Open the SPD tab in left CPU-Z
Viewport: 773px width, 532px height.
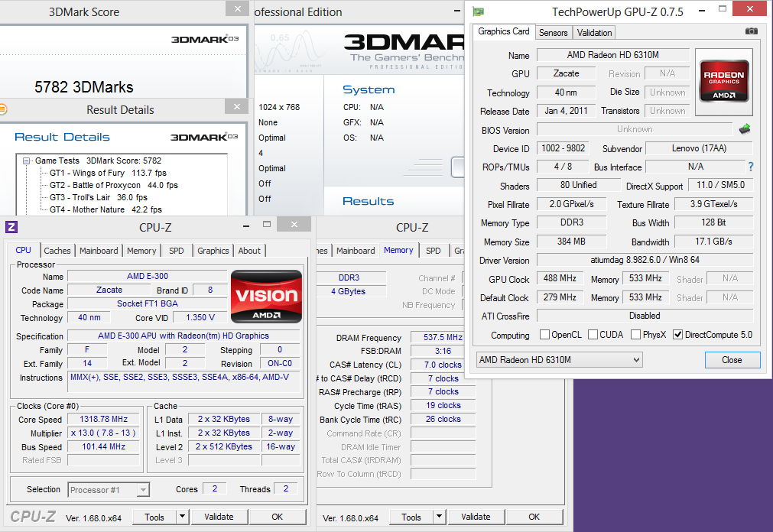(x=176, y=251)
